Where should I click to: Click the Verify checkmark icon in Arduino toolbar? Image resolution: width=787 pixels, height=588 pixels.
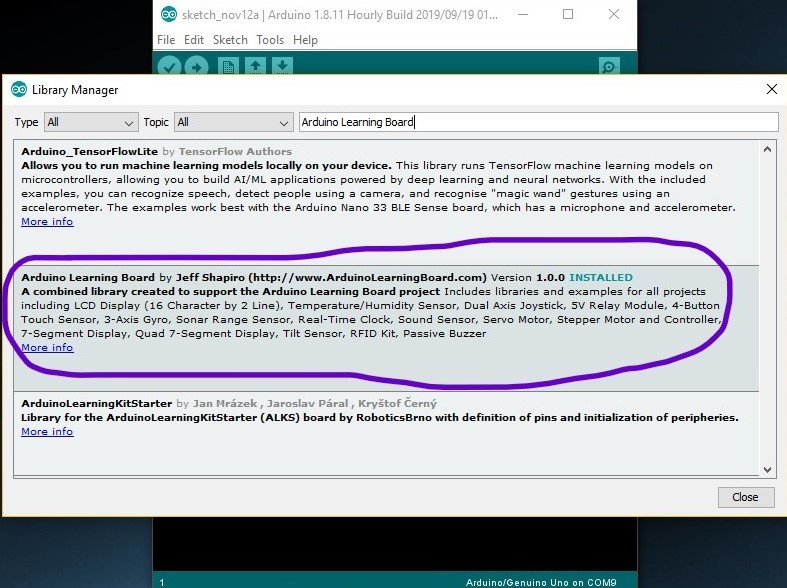[169, 66]
